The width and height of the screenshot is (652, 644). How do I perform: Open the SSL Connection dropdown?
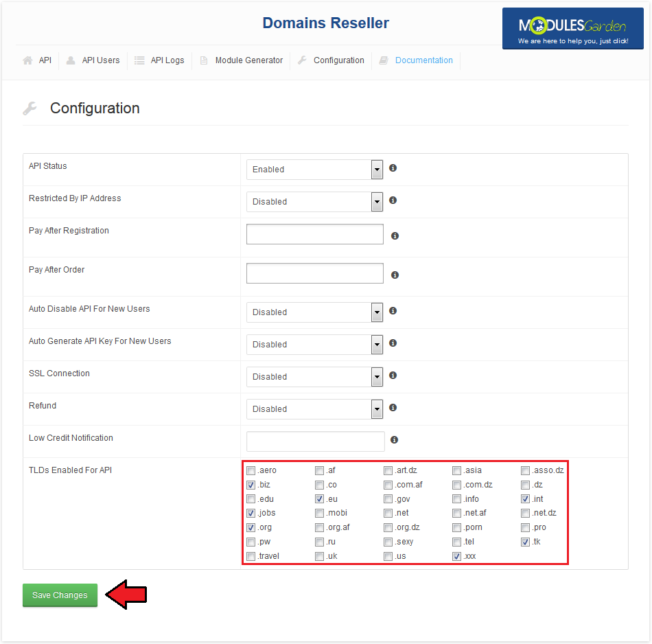[315, 376]
